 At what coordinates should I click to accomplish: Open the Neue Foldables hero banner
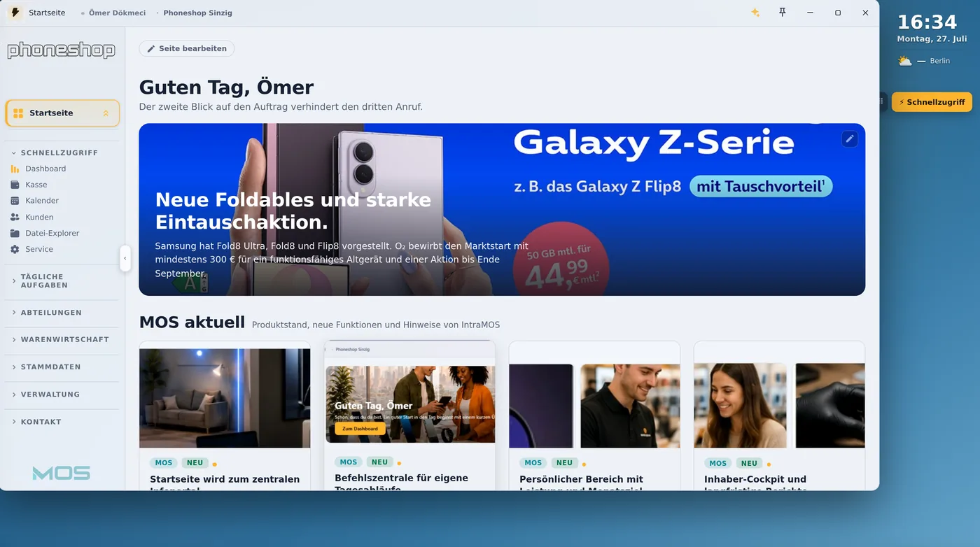(x=502, y=210)
